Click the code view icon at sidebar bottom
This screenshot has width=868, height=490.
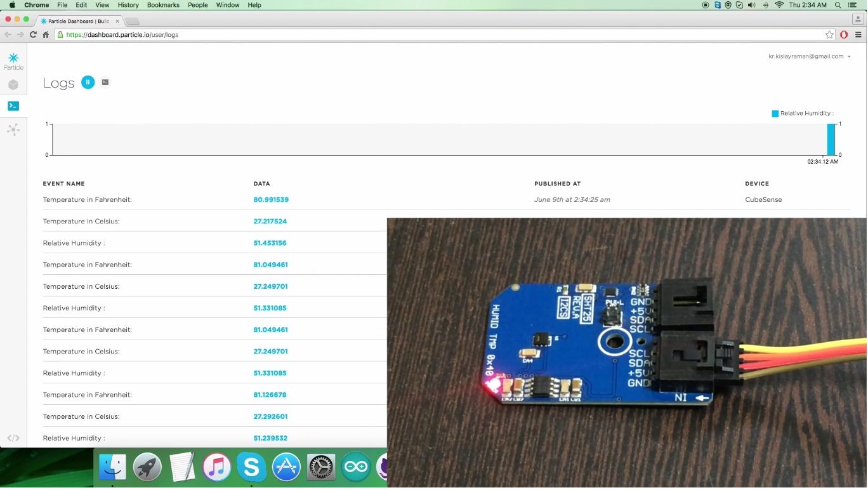13,437
